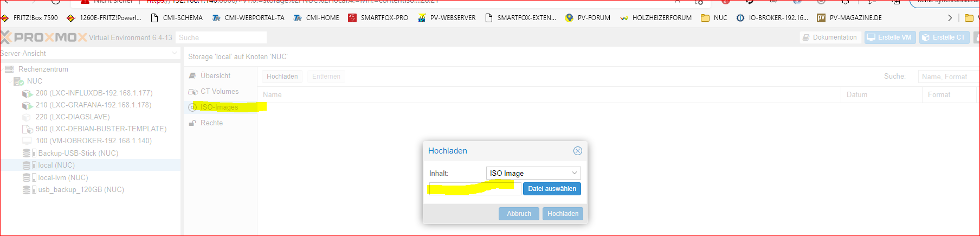Click the PV-FORUM bookmark icon
Viewport: 980px width, 236px height.
pyautogui.click(x=569, y=18)
